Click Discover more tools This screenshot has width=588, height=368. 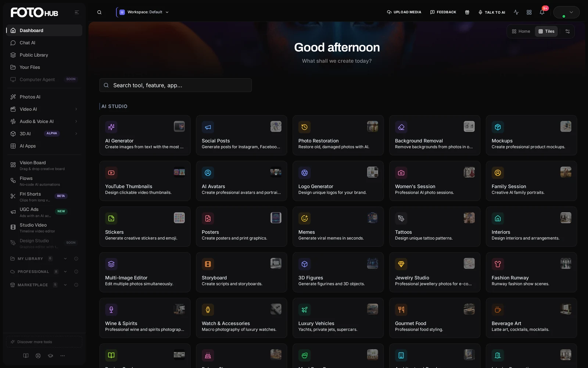(x=44, y=342)
